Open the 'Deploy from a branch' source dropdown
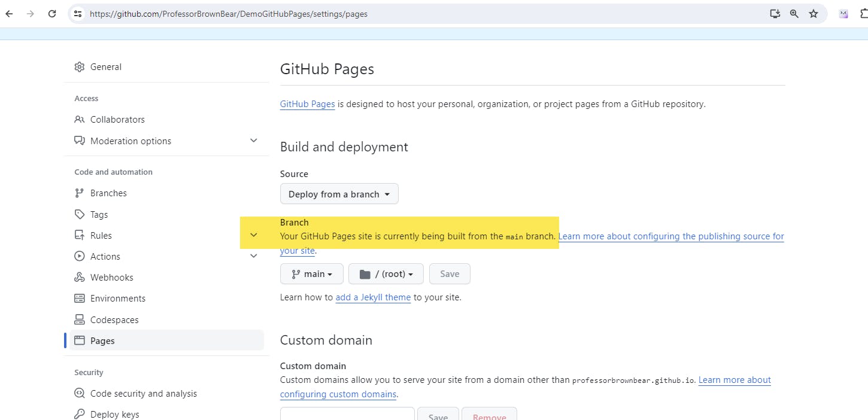Viewport: 868px width, 420px height. tap(339, 193)
